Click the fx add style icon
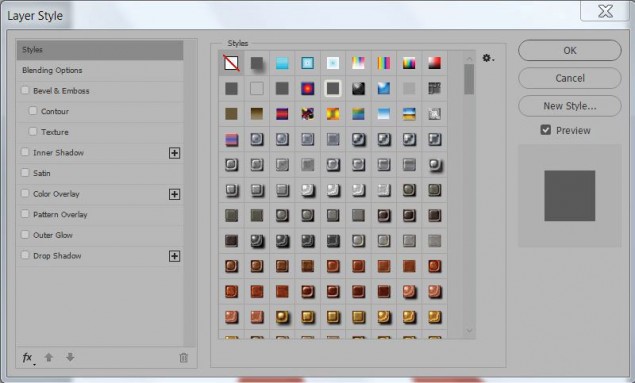Viewport: 635px width, 383px height. click(28, 358)
